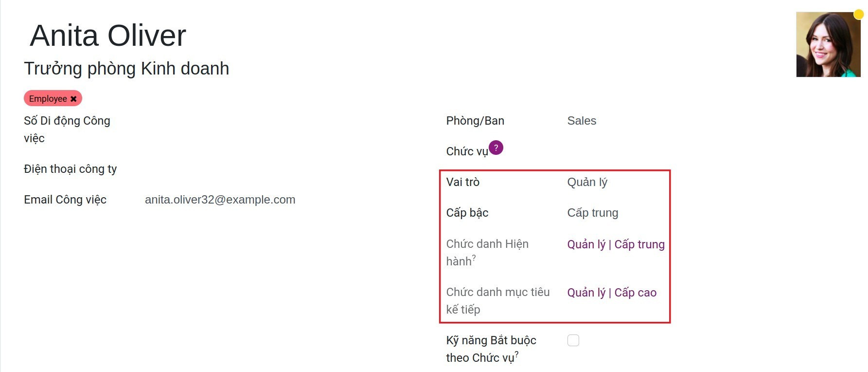Viewport: 868px width, 372px height.
Task: Open Anita Oliver's profile photo
Action: tap(828, 45)
